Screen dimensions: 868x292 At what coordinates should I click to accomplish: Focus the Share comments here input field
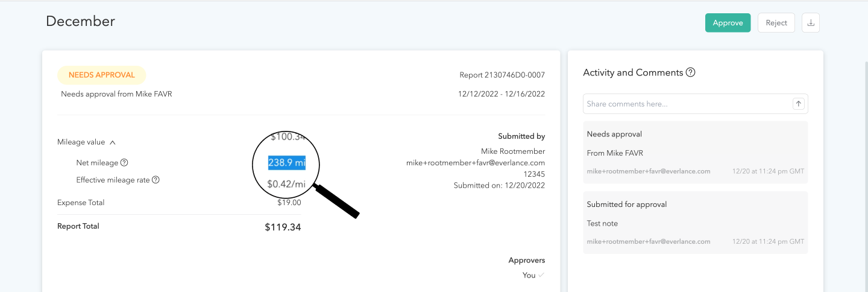(687, 104)
